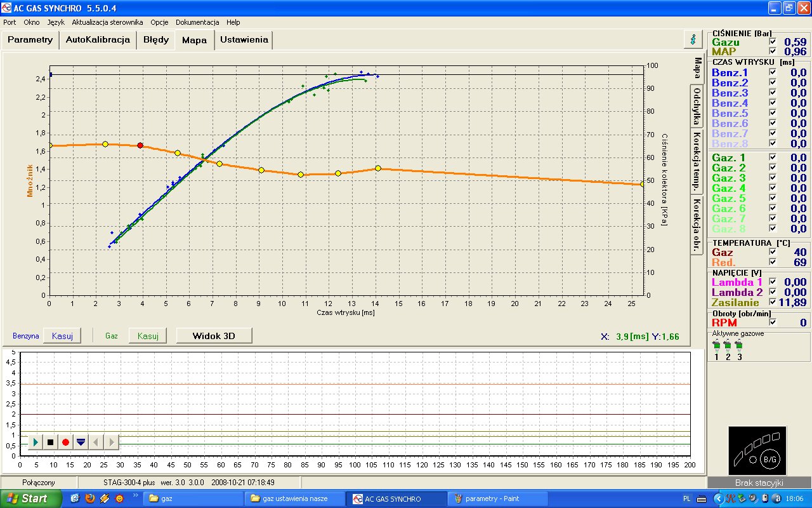Uncheck the Gazu pressure checkbox

[x=772, y=42]
